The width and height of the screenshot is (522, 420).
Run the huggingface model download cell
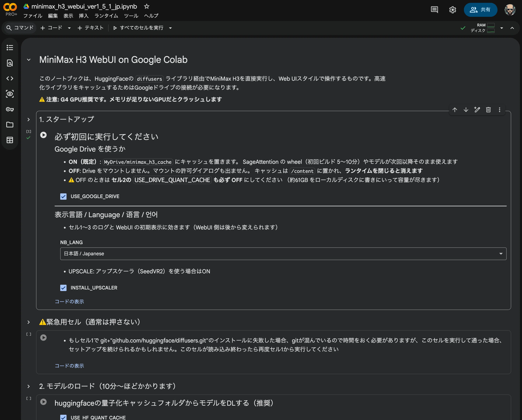click(43, 402)
